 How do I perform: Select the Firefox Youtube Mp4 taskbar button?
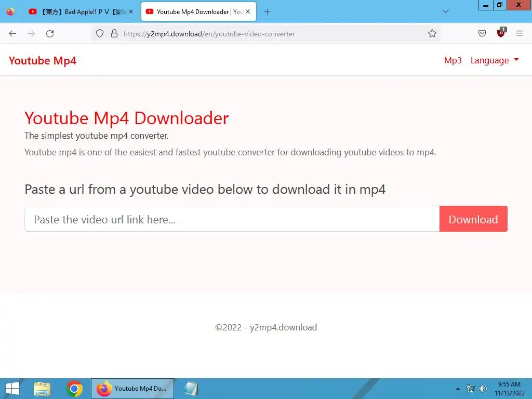point(132,389)
